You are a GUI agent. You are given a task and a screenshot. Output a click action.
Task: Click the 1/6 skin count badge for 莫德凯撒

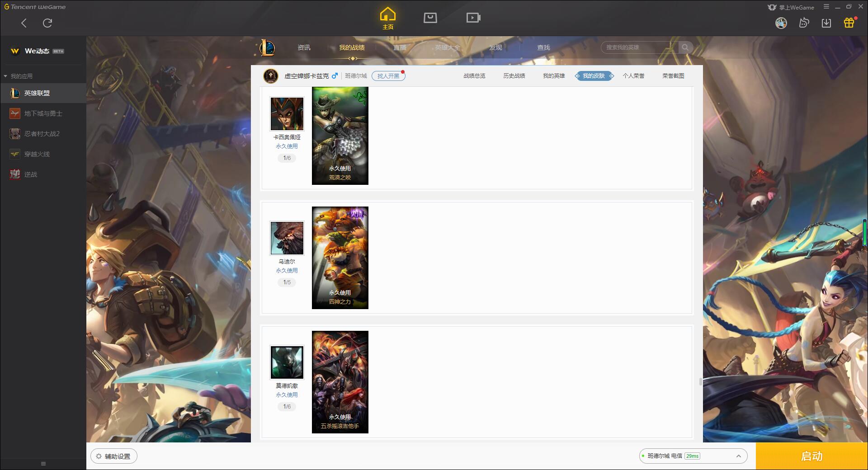[287, 407]
